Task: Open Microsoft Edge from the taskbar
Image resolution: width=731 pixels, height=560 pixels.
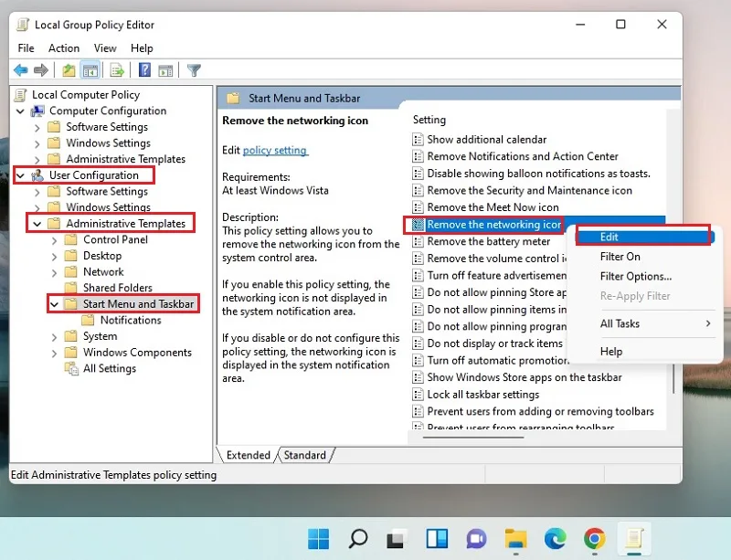Action: click(x=555, y=539)
